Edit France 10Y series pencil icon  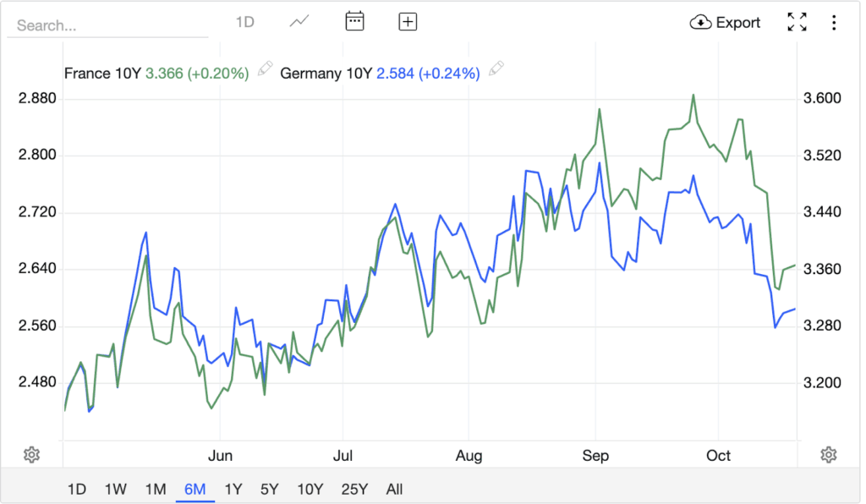pyautogui.click(x=265, y=68)
